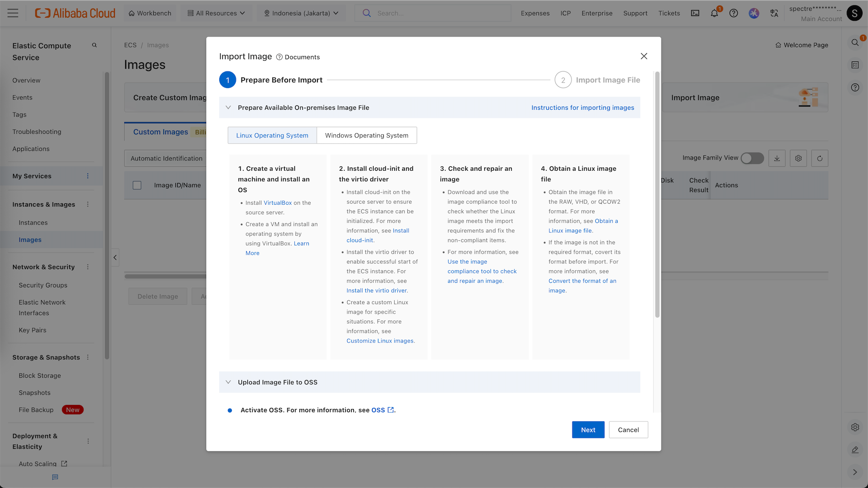Image resolution: width=868 pixels, height=488 pixels.
Task: Click the hamburger menu icon
Action: tap(13, 13)
